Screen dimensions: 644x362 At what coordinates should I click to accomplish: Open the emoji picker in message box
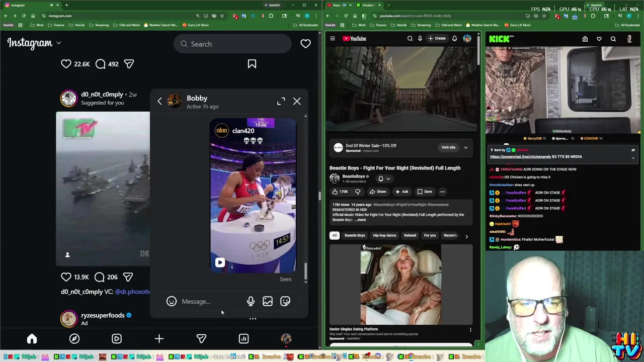[x=172, y=301]
